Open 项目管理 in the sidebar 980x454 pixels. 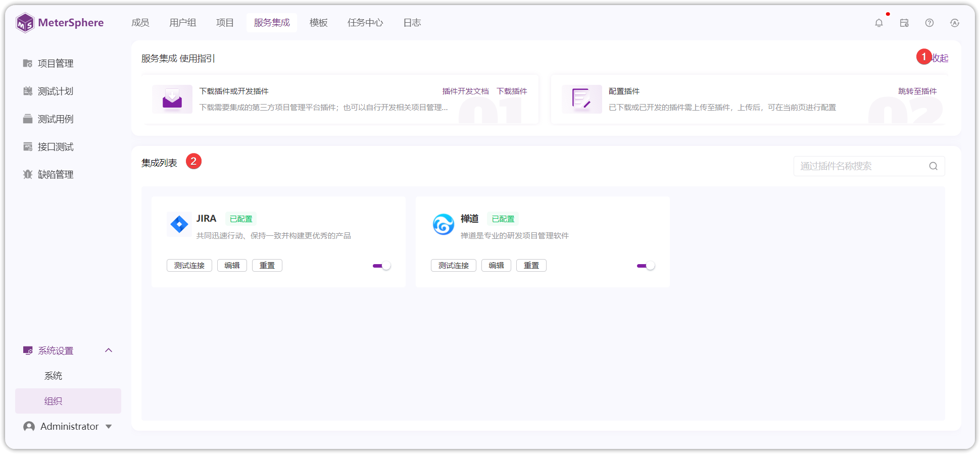(56, 63)
